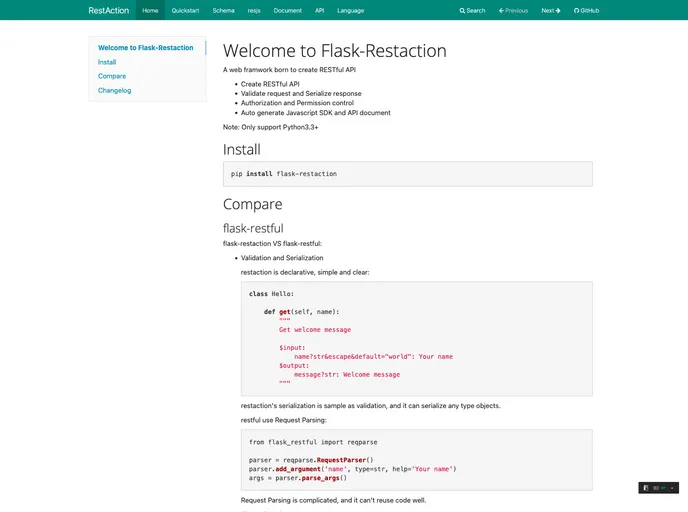This screenshot has height=512, width=688.
Task: Click the '$output:' docstring line
Action: click(294, 365)
